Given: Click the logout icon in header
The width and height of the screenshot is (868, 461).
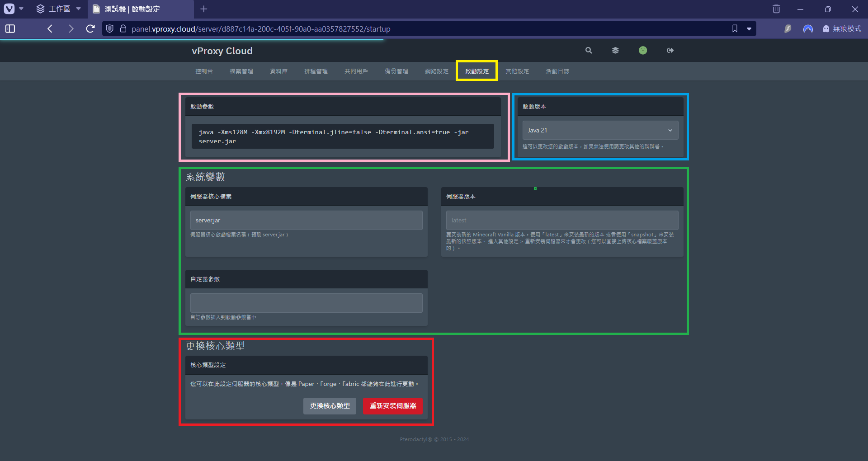Looking at the screenshot, I should click(x=670, y=51).
